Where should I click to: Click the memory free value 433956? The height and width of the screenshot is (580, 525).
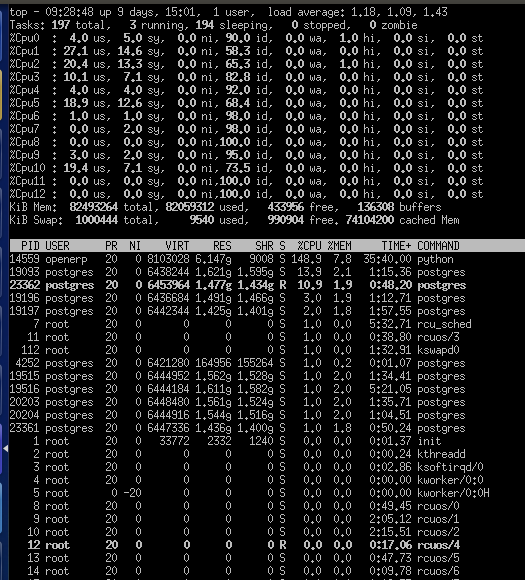(x=286, y=207)
